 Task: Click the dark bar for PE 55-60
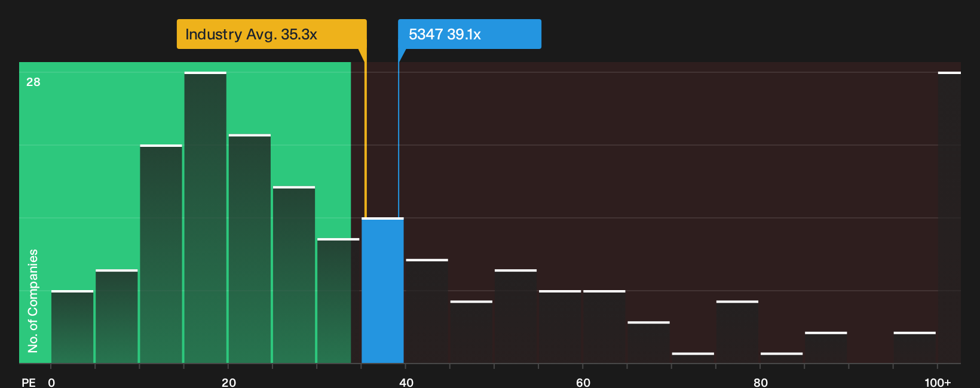[560, 327]
